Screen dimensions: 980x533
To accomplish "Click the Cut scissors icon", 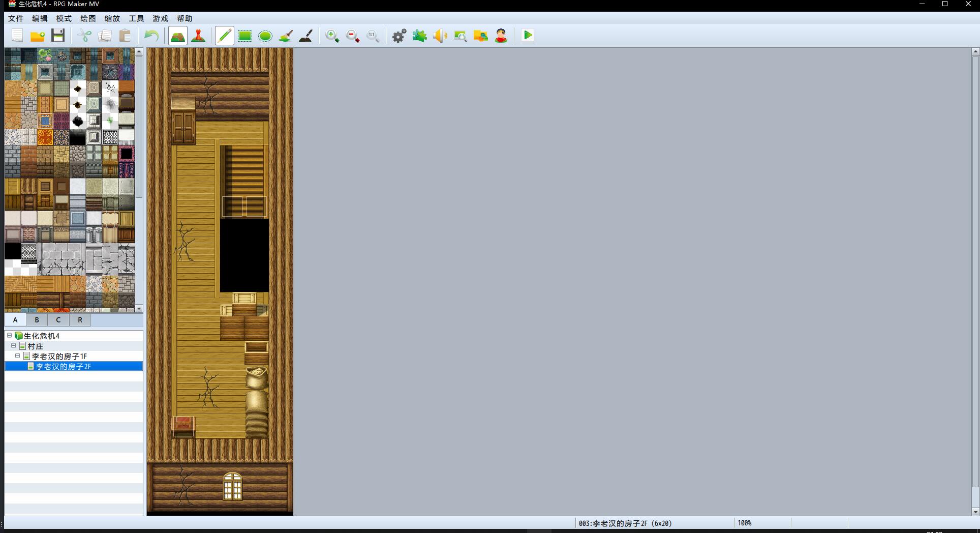I will coord(85,36).
